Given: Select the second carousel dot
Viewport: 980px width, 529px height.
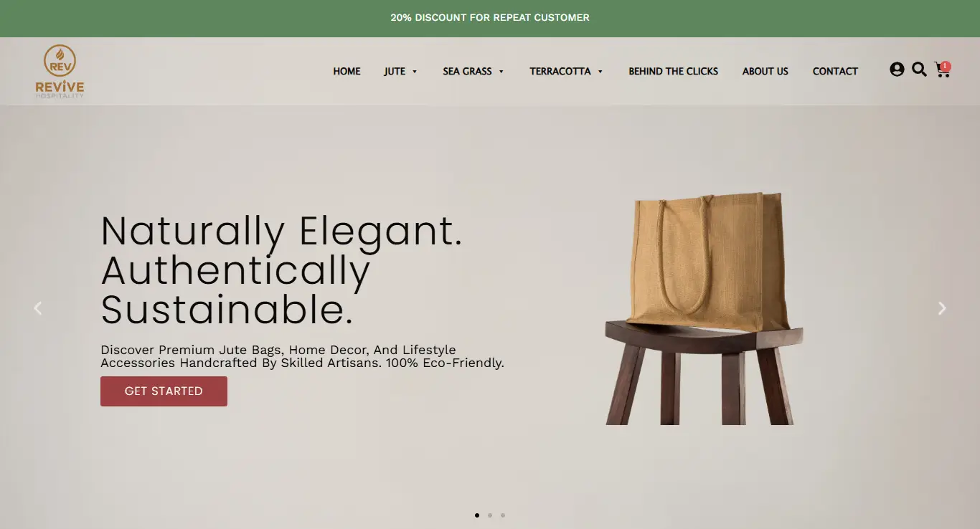Looking at the screenshot, I should [490, 515].
